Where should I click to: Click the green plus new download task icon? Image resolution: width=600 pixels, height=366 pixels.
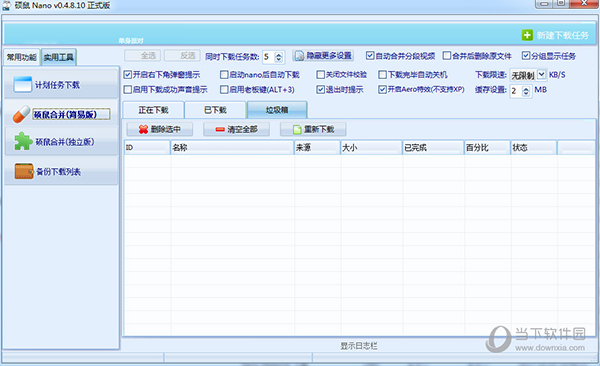(x=527, y=35)
